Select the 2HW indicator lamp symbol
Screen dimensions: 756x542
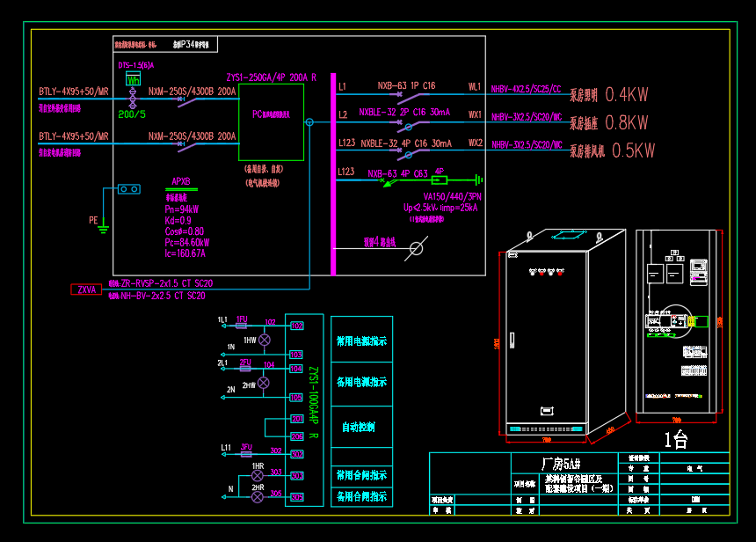tap(262, 383)
